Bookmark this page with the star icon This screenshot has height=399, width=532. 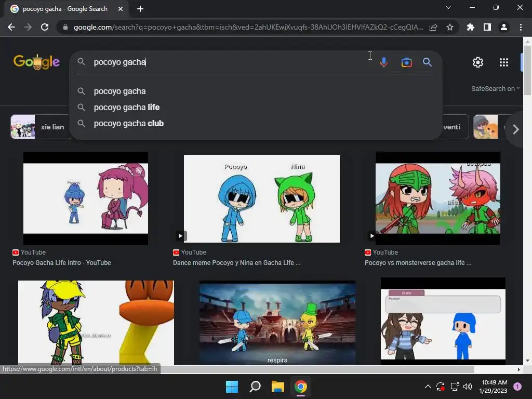[450, 27]
